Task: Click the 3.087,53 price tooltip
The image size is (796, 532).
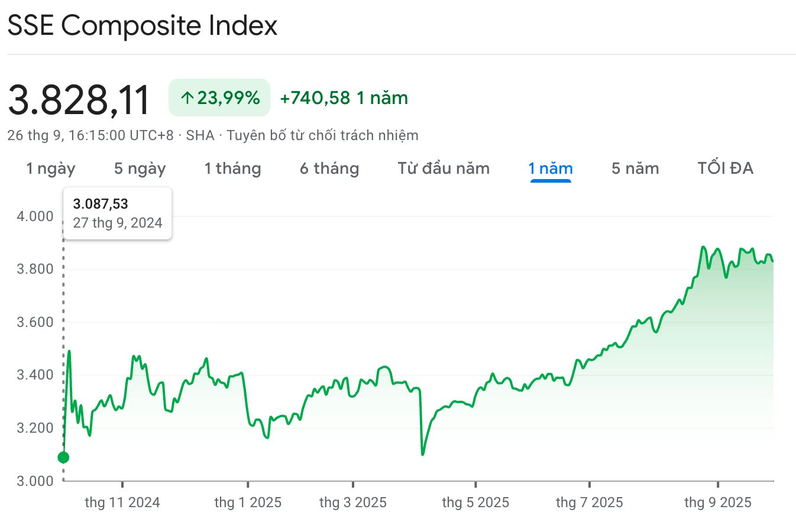Action: click(117, 213)
